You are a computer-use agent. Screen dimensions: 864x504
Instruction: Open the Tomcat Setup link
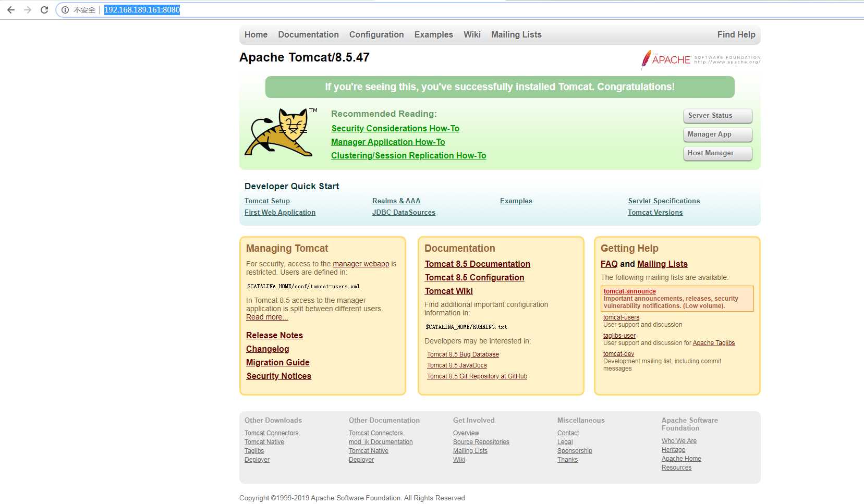267,201
